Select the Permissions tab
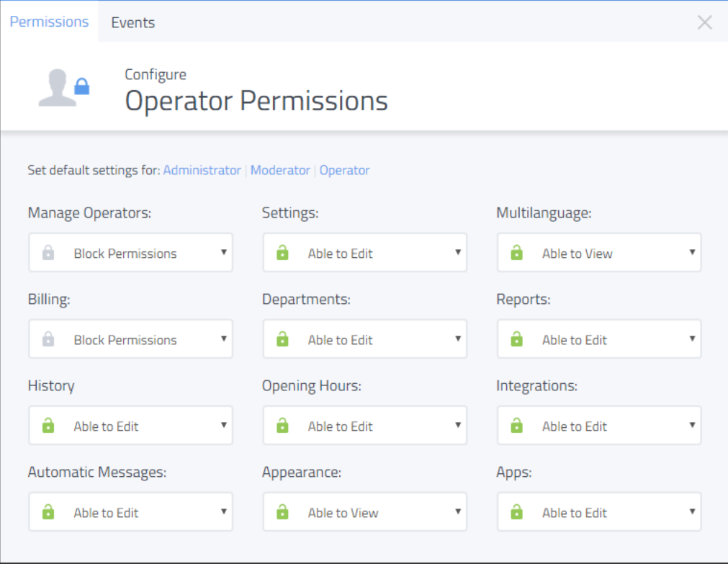Screen dimensions: 728x564 49,22
